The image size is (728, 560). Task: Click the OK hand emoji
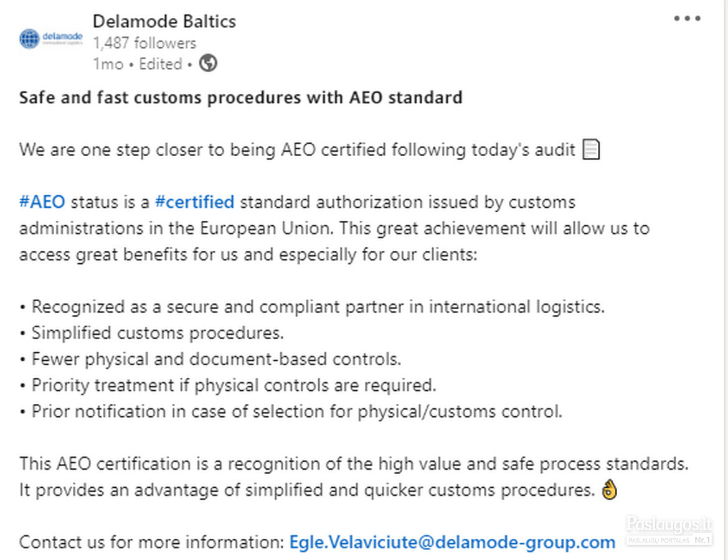coord(610,490)
